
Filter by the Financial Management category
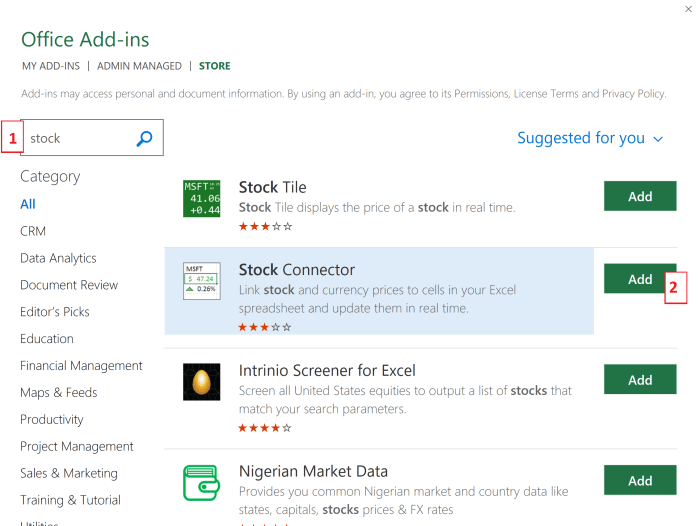click(81, 366)
